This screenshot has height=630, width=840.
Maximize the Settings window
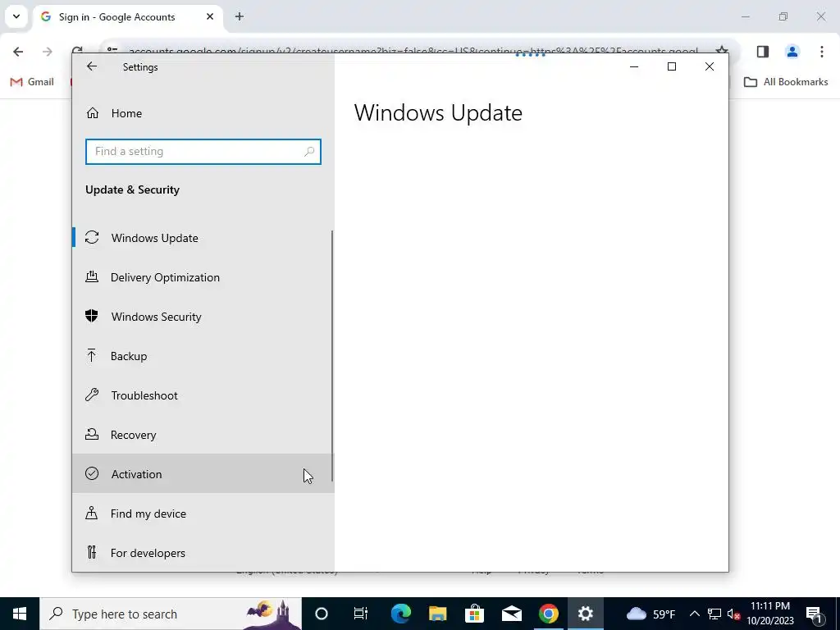(x=672, y=66)
